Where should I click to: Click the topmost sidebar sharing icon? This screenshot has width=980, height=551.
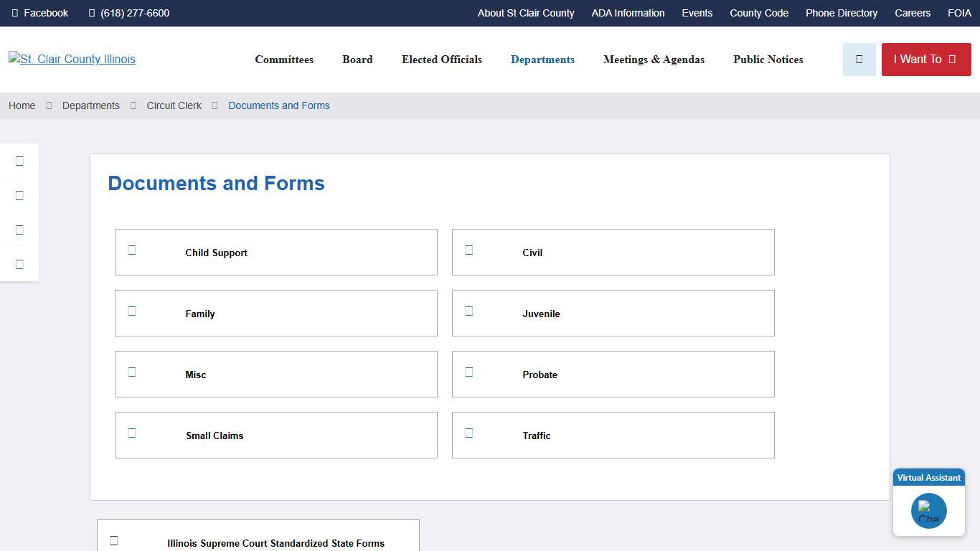click(19, 161)
